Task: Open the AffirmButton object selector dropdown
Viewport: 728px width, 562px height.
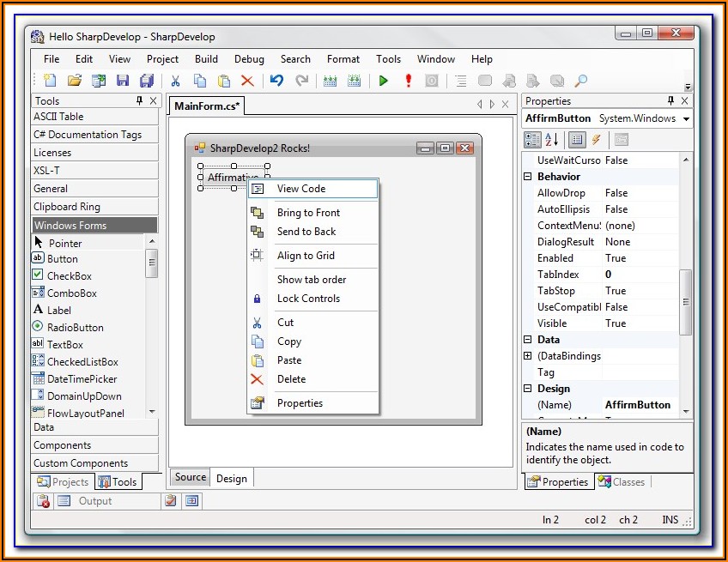Action: pos(686,118)
